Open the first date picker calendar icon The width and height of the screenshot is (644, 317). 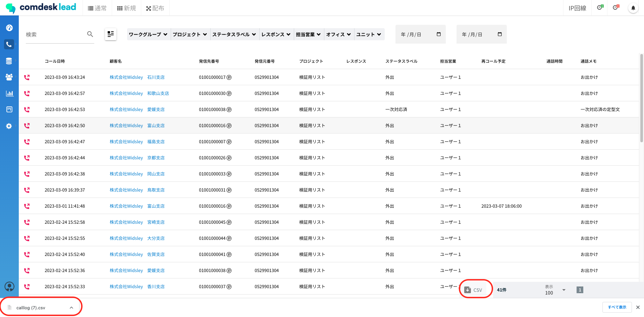tap(438, 34)
